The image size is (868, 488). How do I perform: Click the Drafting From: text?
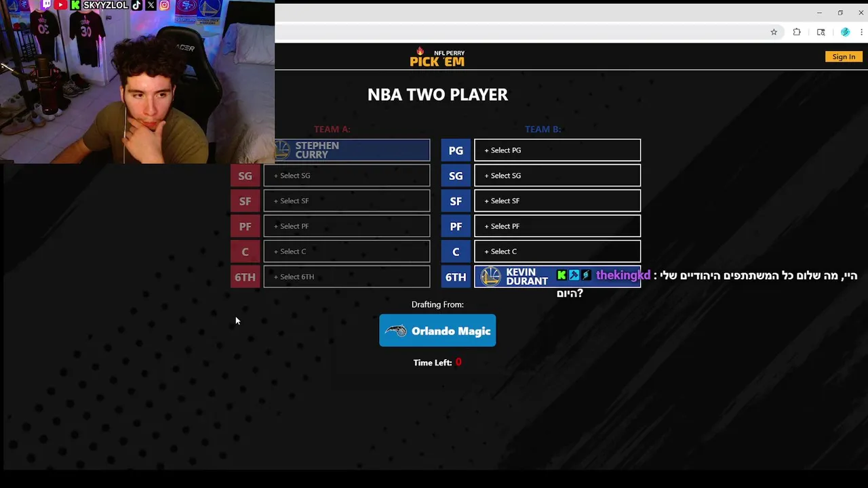pos(437,304)
